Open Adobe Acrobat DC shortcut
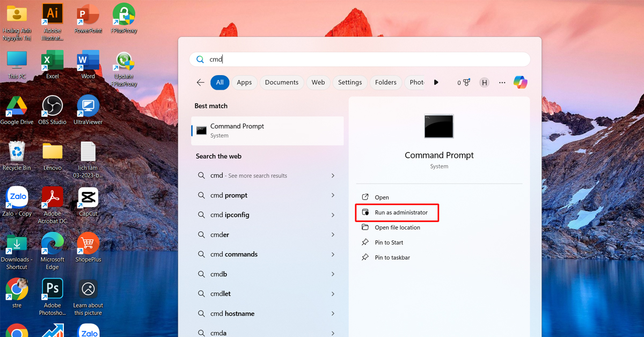The height and width of the screenshot is (337, 644). tap(53, 199)
